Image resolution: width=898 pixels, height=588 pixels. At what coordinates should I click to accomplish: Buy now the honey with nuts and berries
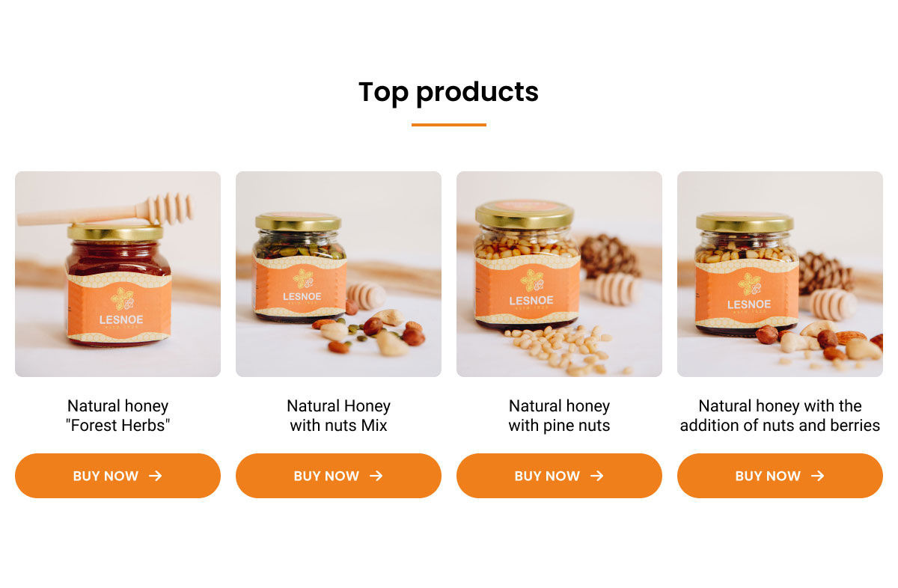click(x=780, y=476)
